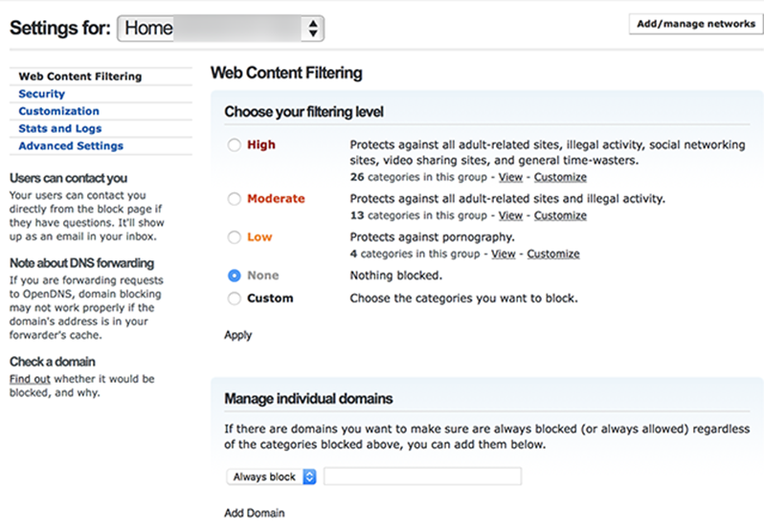Choose the Low filtering radio button
The image size is (764, 532).
point(235,237)
